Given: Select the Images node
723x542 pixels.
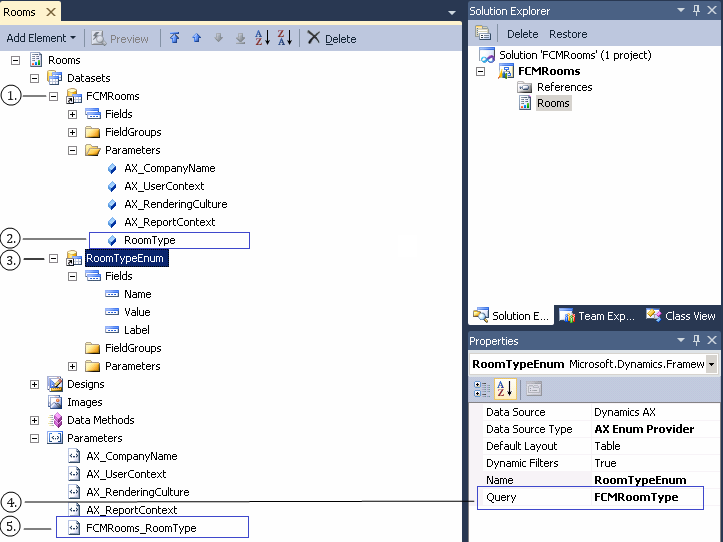Looking at the screenshot, I should coord(84,402).
